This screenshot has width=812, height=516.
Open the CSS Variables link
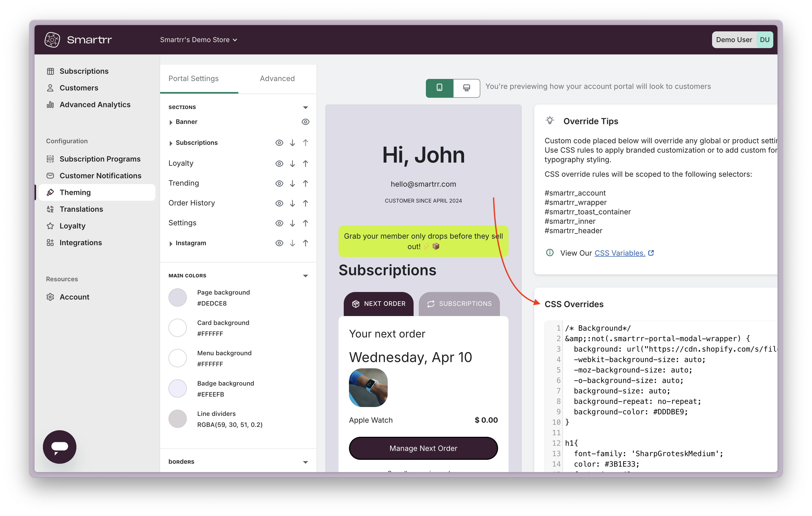coord(620,253)
